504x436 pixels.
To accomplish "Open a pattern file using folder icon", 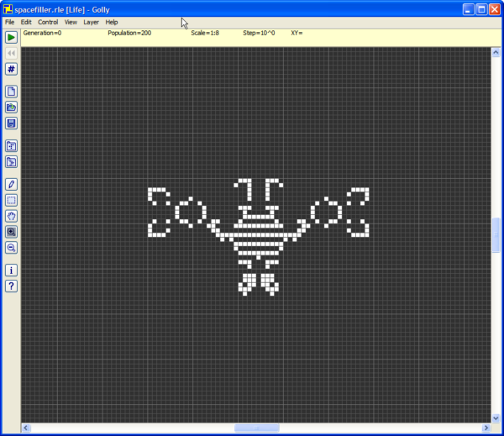I will pyautogui.click(x=11, y=108).
